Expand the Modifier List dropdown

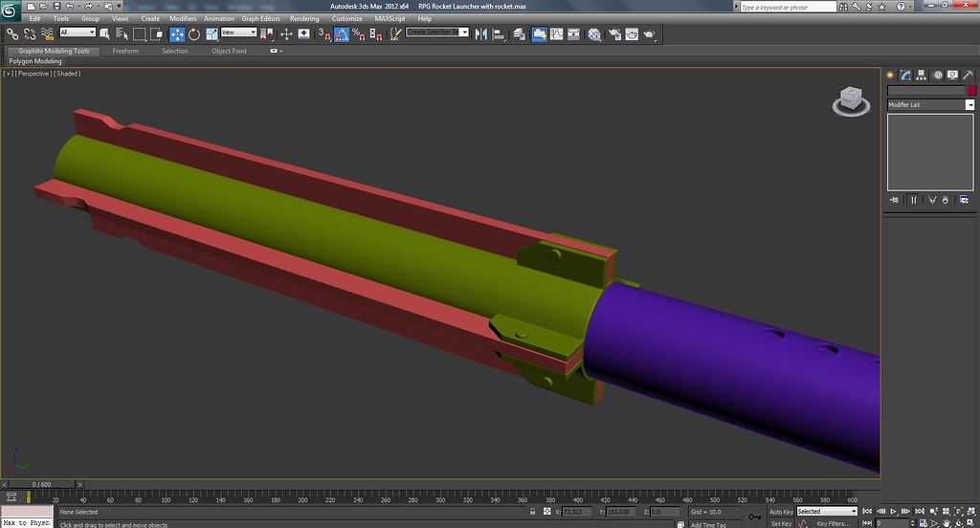click(x=969, y=104)
